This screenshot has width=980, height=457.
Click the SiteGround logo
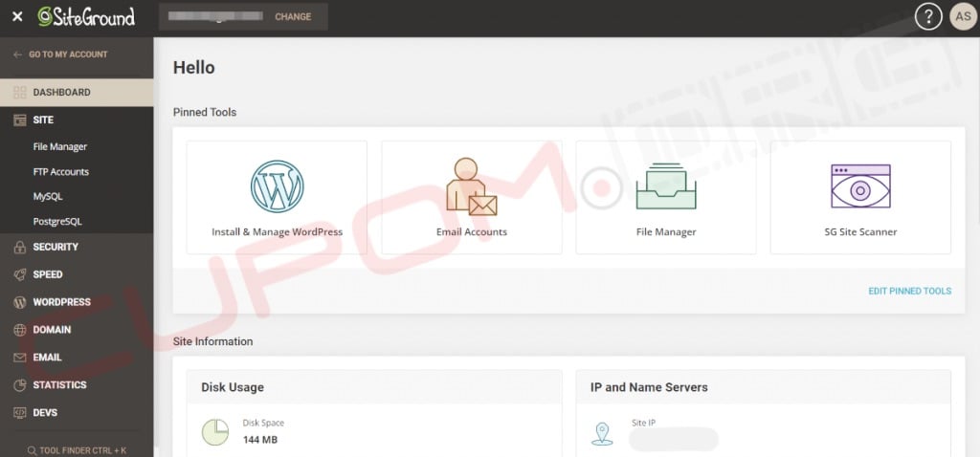coord(86,17)
